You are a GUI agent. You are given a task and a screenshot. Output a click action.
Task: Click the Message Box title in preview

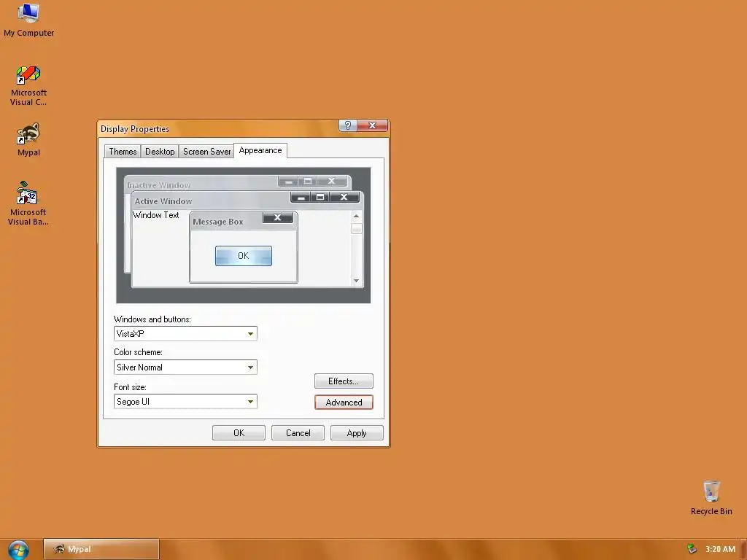click(217, 222)
